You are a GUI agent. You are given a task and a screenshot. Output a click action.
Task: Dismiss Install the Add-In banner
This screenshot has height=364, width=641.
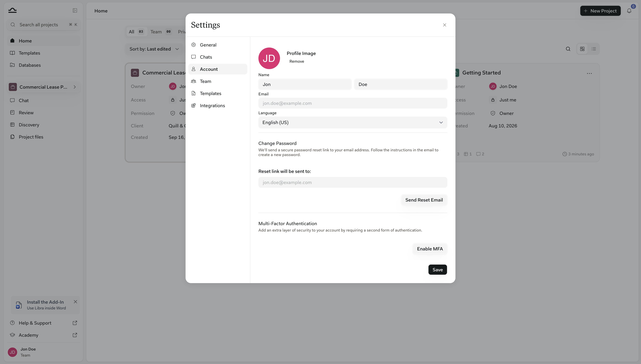(x=75, y=302)
